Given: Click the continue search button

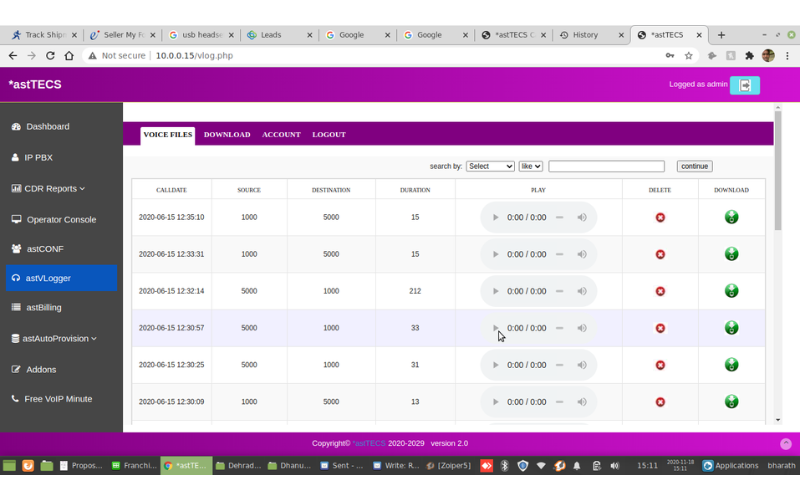Looking at the screenshot, I should [694, 166].
